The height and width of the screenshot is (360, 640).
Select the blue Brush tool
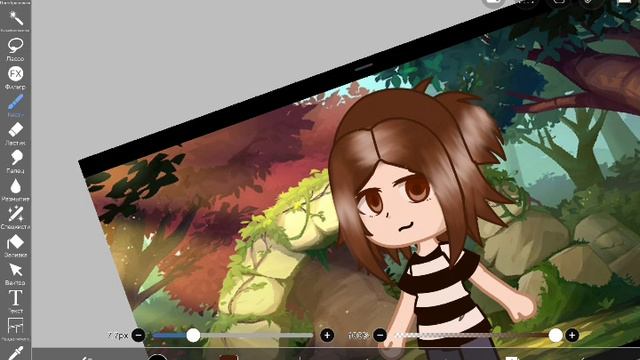pos(16,102)
